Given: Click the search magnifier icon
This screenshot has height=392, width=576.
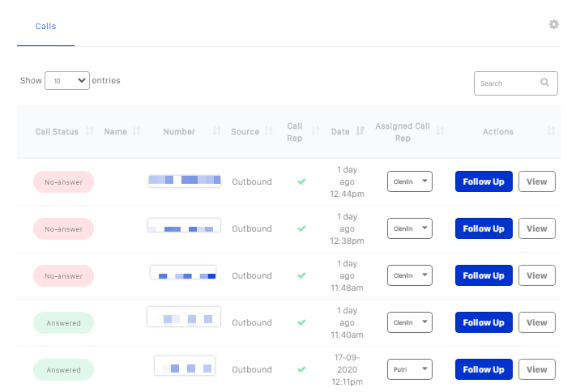Looking at the screenshot, I should click(x=544, y=83).
